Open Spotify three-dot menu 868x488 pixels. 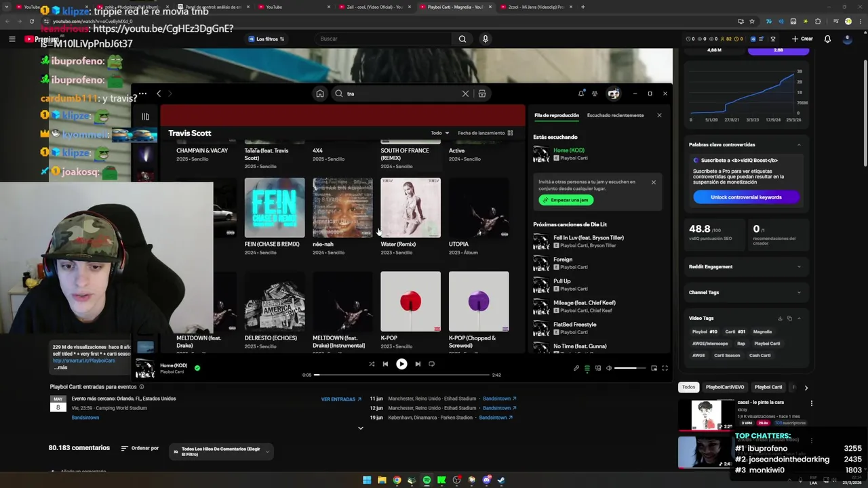tap(142, 94)
